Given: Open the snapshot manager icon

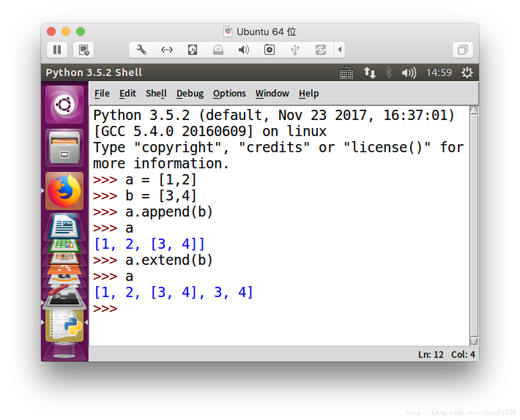Looking at the screenshot, I should tap(84, 50).
